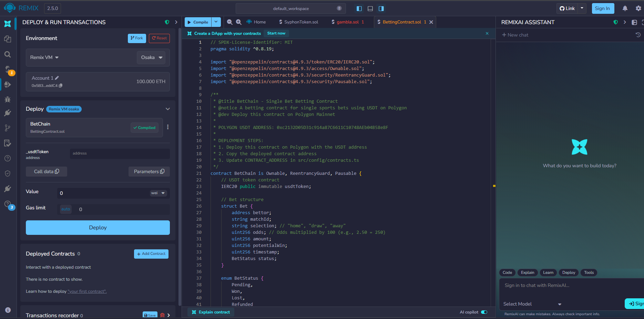Click shield icon in RemixAI Assistant header

(616, 22)
